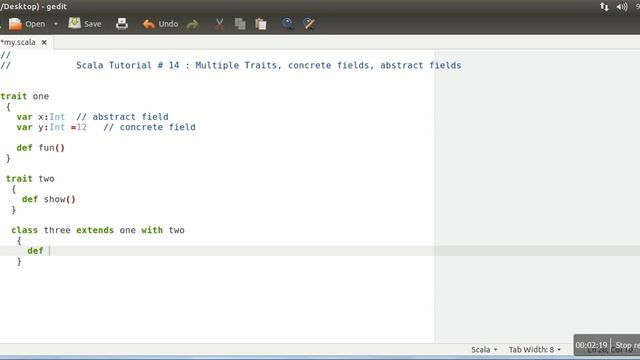The height and width of the screenshot is (360, 640).
Task: Open the sound volume indicator
Action: click(622, 7)
